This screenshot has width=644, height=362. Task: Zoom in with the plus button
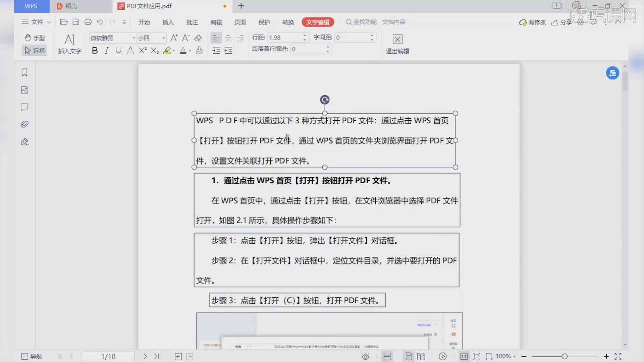tap(606, 356)
